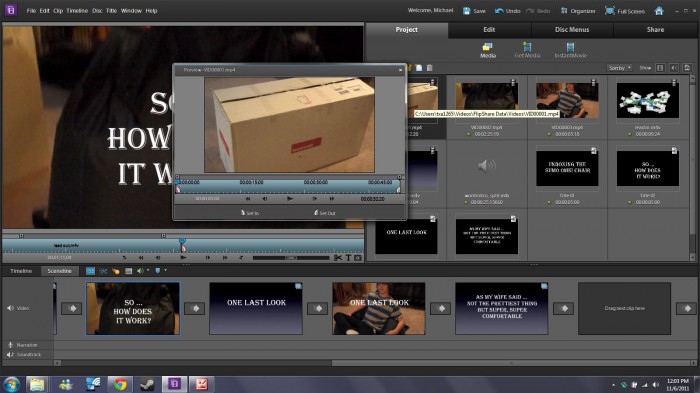This screenshot has width=700, height=393.
Task: Click the Motion Tracking icon in sceneline toolbar
Action: pyautogui.click(x=116, y=271)
